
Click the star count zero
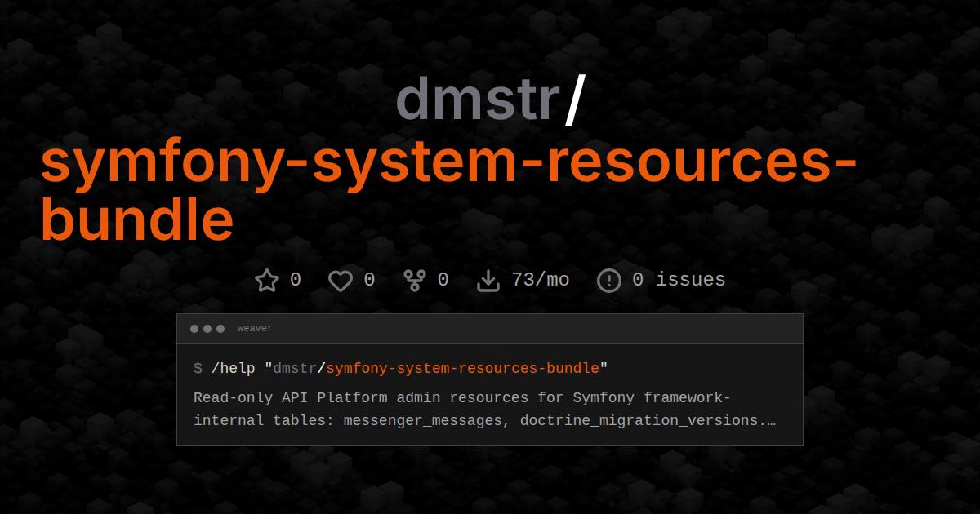[296, 280]
